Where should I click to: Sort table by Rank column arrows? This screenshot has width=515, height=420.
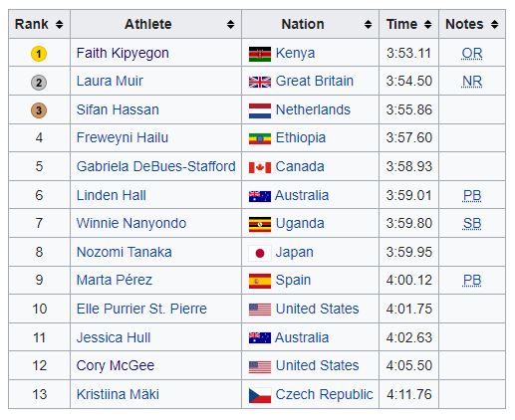pyautogui.click(x=59, y=24)
